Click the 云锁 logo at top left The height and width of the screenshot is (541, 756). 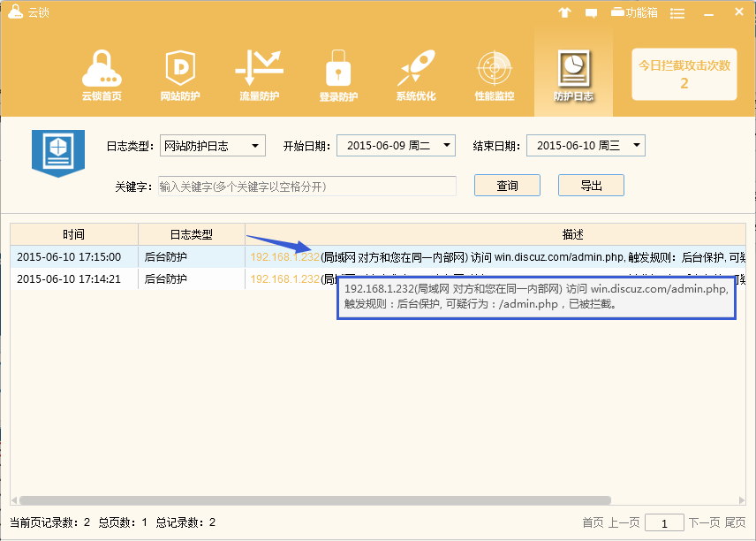tap(26, 11)
